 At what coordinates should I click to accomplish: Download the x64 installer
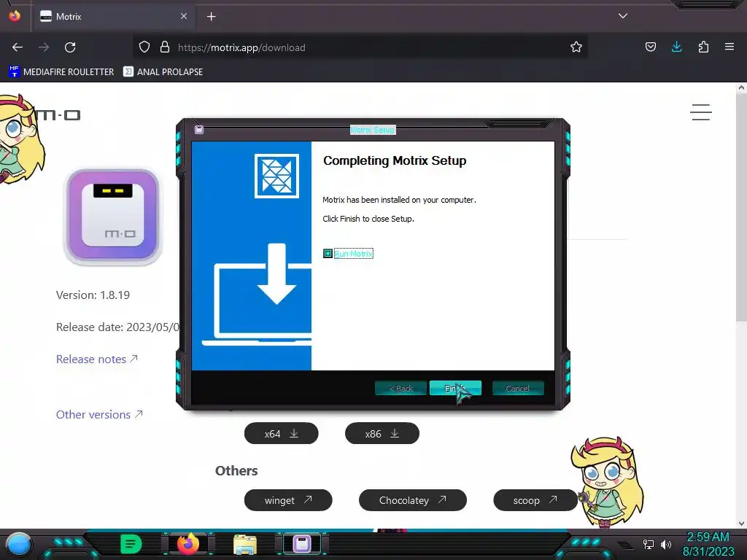[281, 433]
